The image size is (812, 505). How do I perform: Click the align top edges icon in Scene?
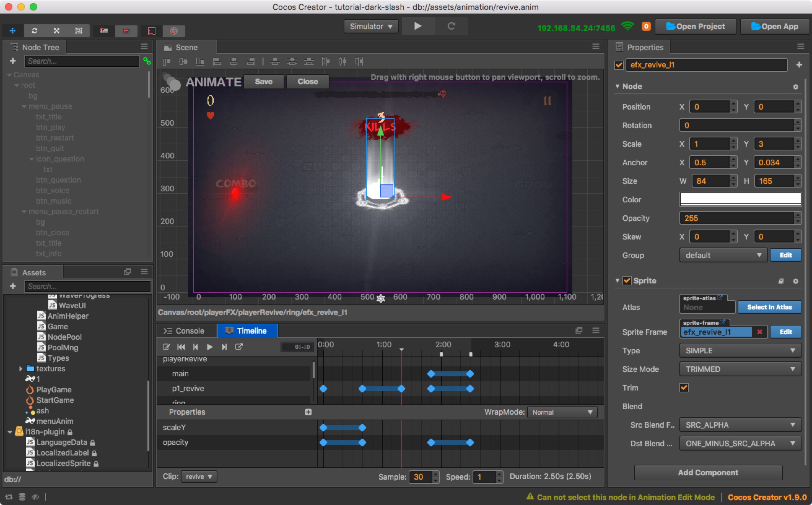pyautogui.click(x=166, y=62)
